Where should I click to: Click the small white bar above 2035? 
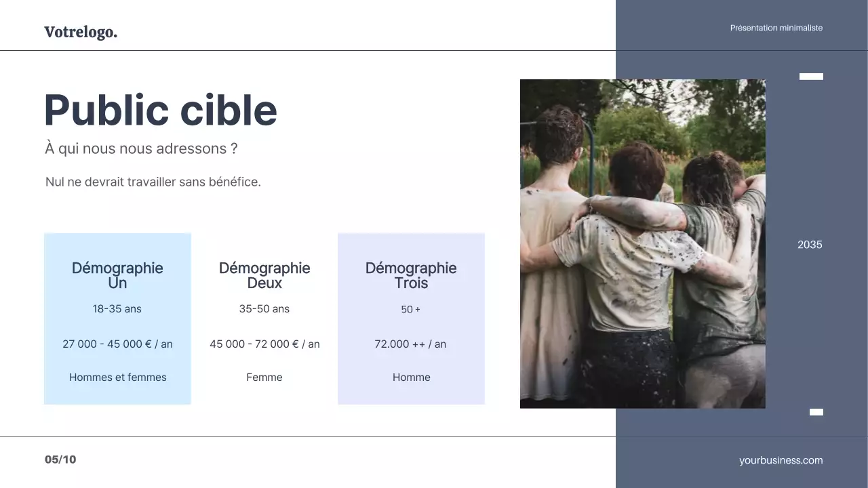click(x=811, y=77)
